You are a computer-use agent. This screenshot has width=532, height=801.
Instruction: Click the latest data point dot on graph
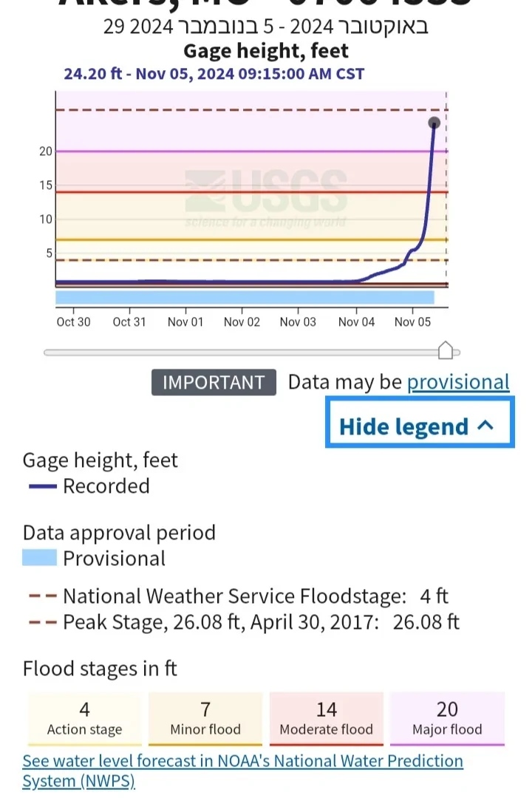pyautogui.click(x=434, y=123)
